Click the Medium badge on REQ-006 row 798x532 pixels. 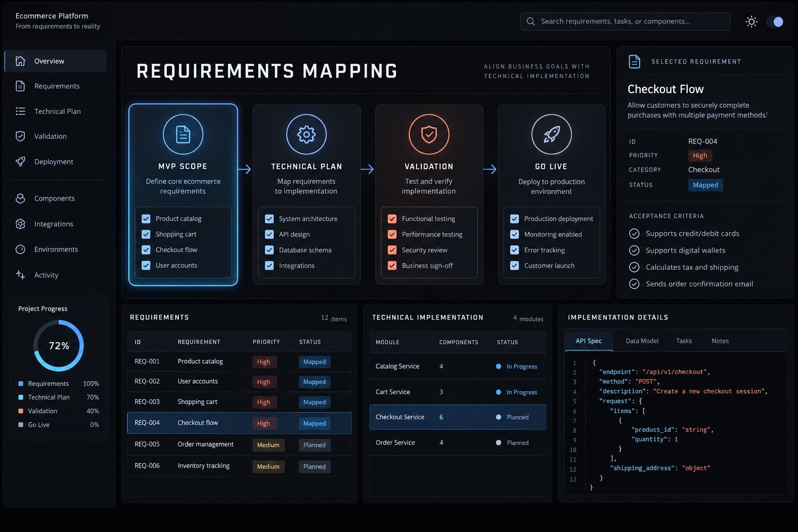point(268,467)
